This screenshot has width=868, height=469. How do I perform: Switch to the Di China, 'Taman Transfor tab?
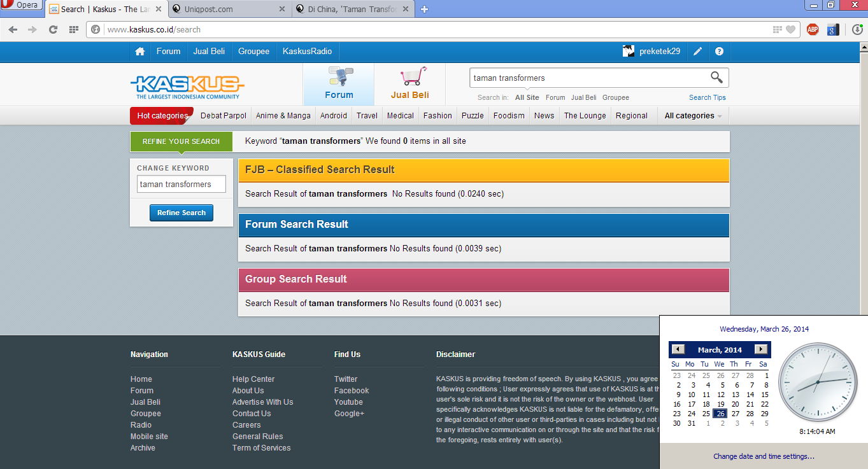coord(353,9)
